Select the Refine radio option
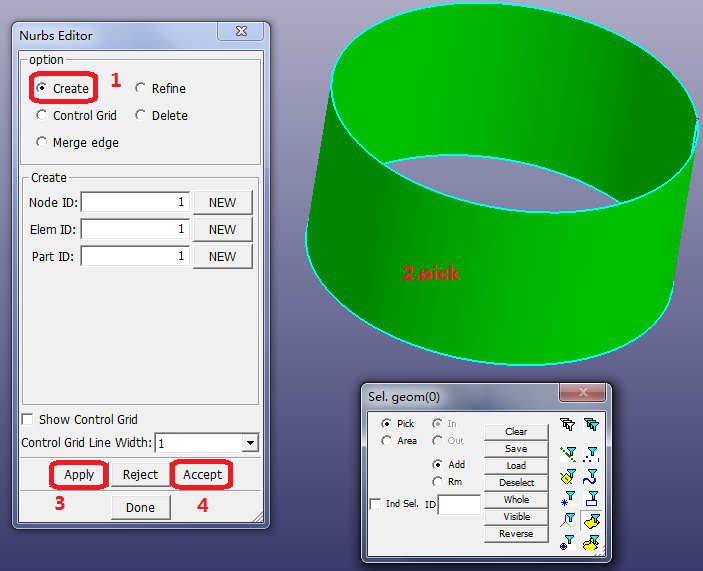This screenshot has width=703, height=571. pos(141,89)
